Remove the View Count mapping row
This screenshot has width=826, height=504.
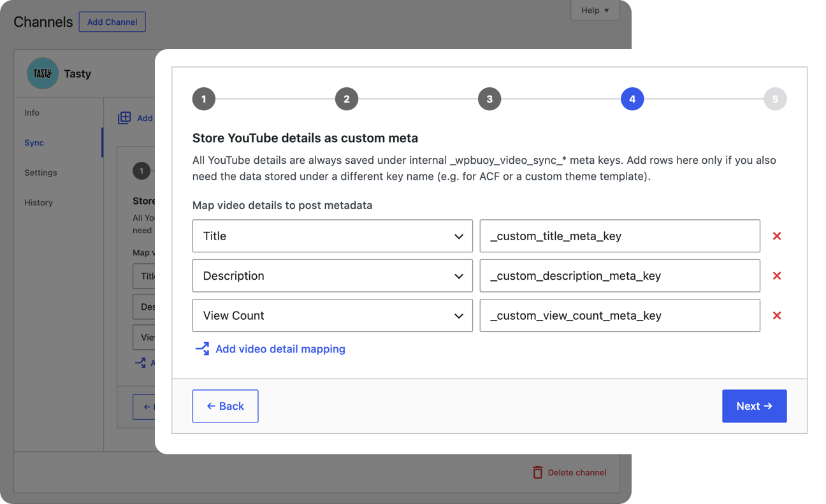pos(777,315)
